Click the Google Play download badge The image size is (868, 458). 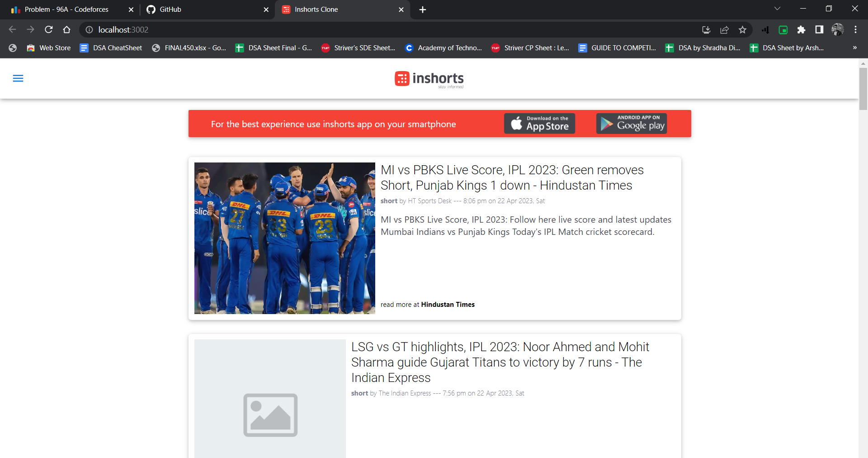pos(631,123)
